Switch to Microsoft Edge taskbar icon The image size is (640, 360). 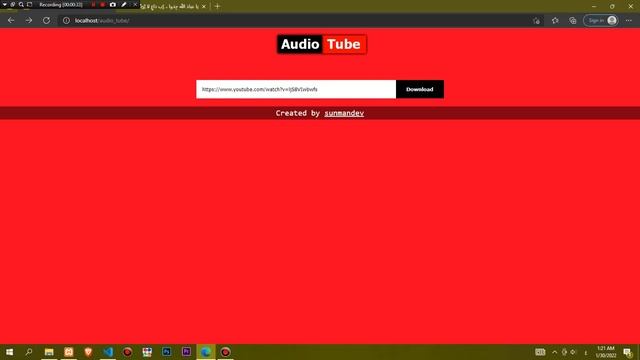click(x=206, y=352)
